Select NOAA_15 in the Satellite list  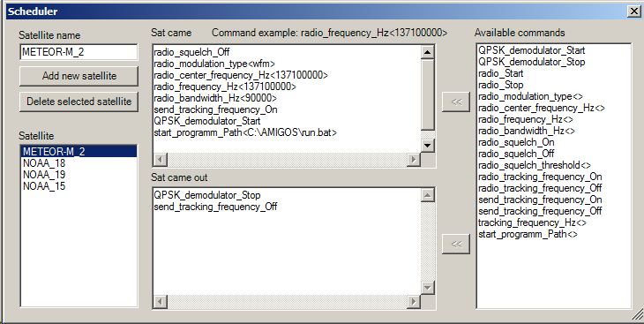(79, 186)
